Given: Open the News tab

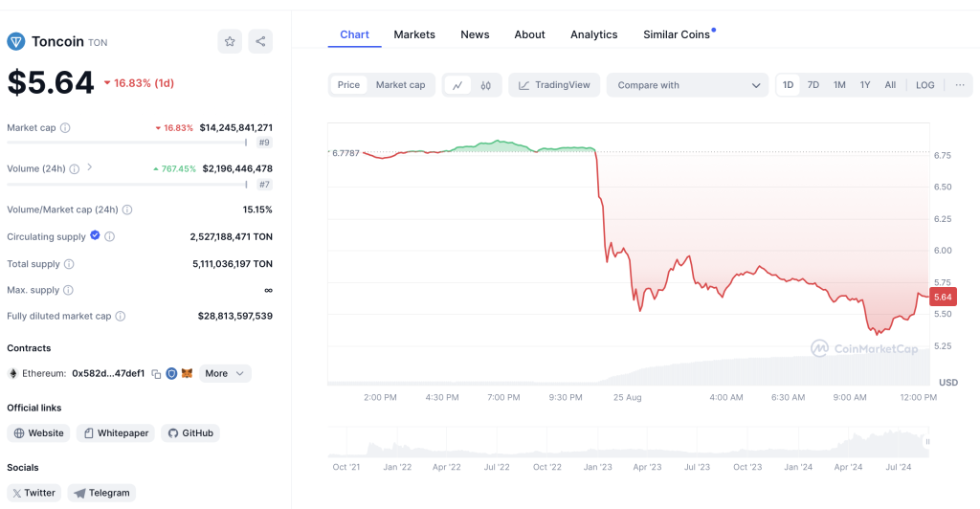Looking at the screenshot, I should point(475,34).
